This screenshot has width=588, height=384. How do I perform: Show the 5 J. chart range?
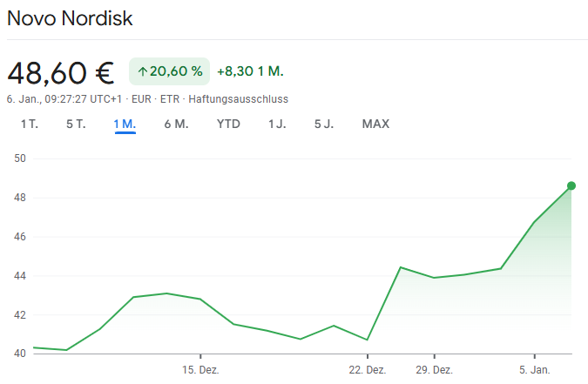[x=324, y=124]
